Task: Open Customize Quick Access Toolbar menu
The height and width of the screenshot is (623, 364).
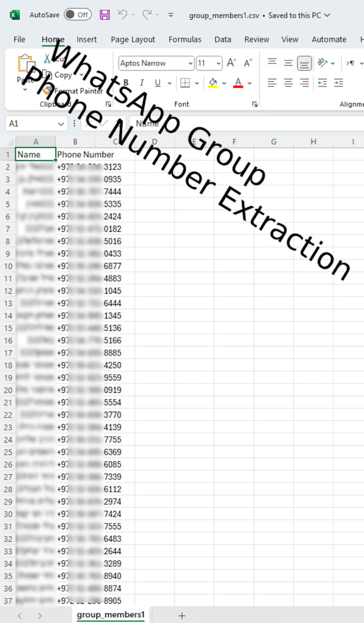Action: pos(171,15)
